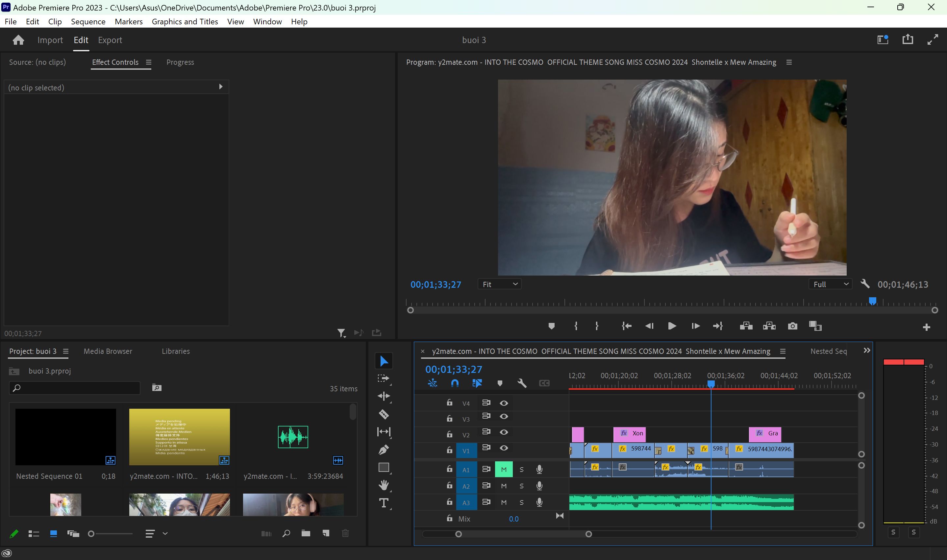Show overflow timeline tabs chevron
This screenshot has height=560, width=947.
(867, 351)
